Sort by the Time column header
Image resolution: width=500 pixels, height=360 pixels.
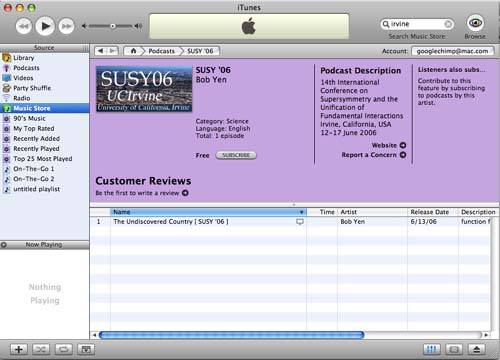[322, 212]
